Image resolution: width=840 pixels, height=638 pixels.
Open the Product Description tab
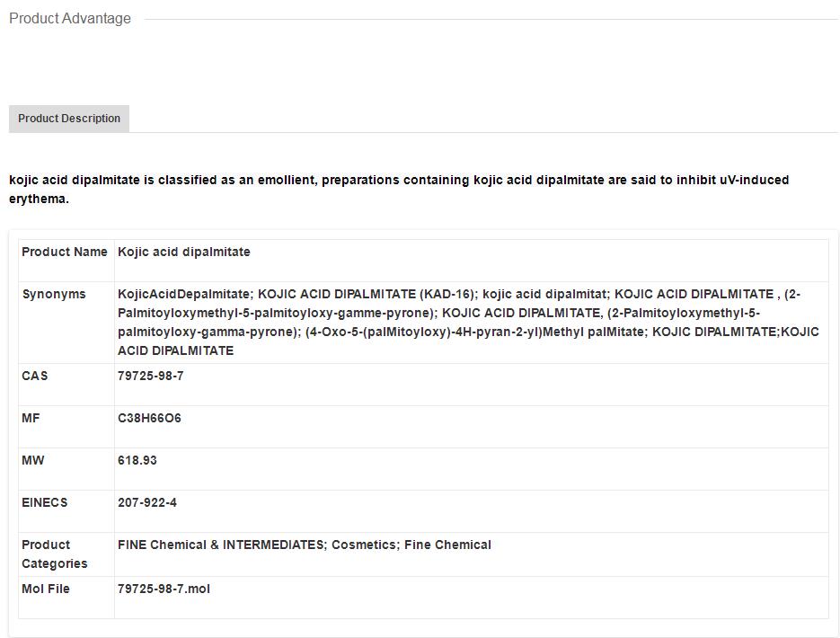coord(69,119)
